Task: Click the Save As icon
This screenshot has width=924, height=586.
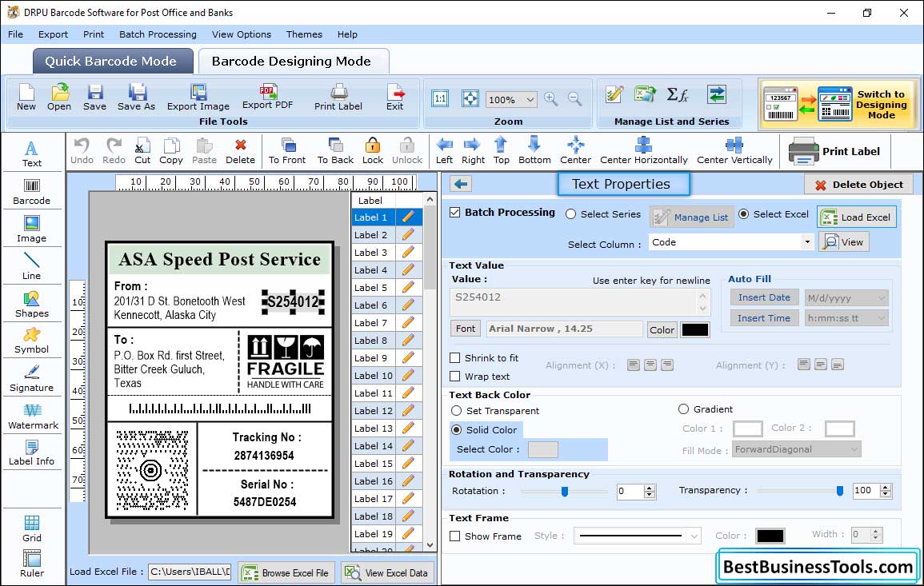Action: pos(136,98)
